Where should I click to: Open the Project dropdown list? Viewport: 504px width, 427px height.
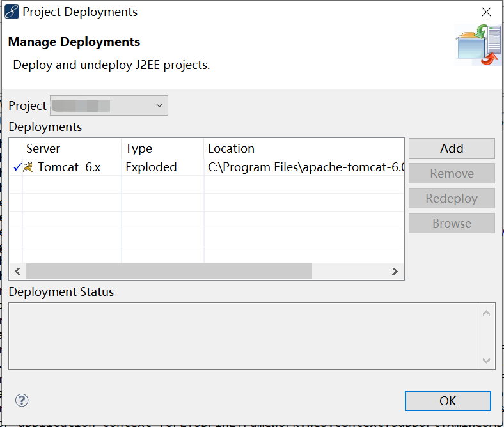coord(109,105)
